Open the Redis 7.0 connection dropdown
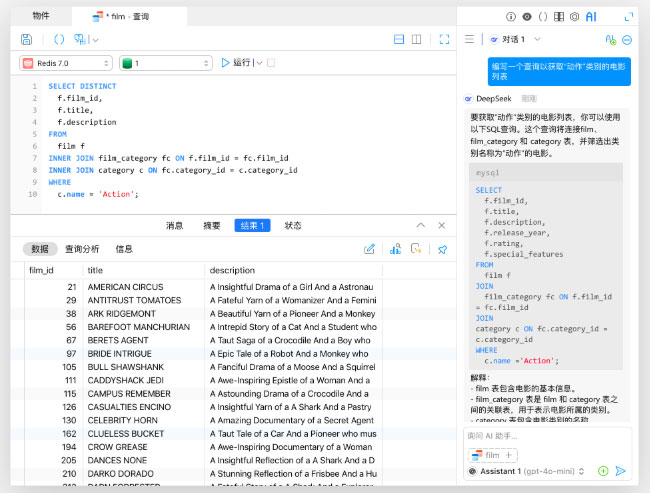 pyautogui.click(x=66, y=63)
